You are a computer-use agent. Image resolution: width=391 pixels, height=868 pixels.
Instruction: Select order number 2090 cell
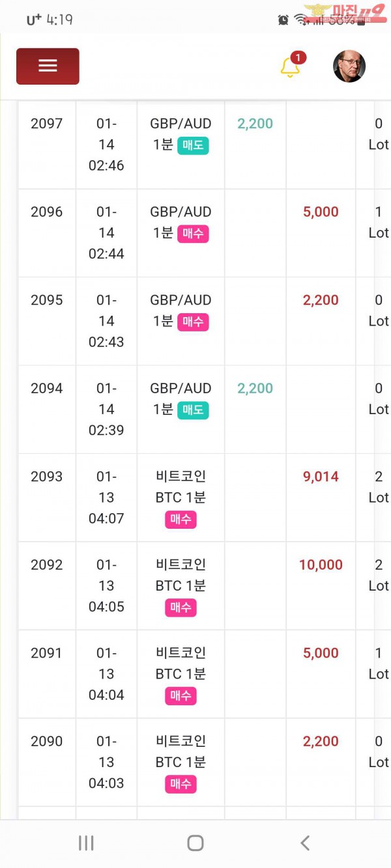coord(47,742)
